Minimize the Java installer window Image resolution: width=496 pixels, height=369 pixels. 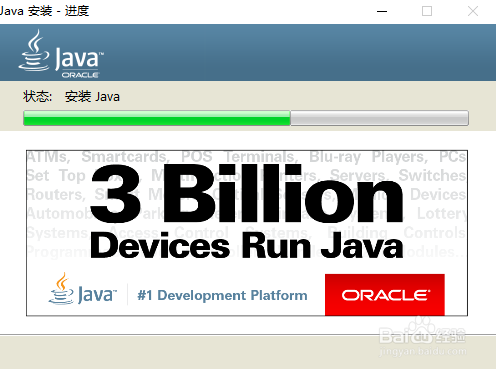pos(382,11)
